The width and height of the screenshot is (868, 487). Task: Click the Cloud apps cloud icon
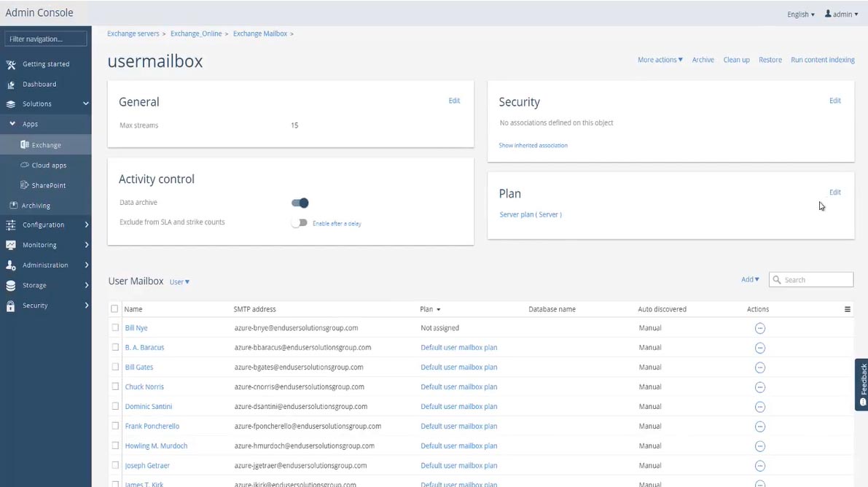(x=25, y=165)
